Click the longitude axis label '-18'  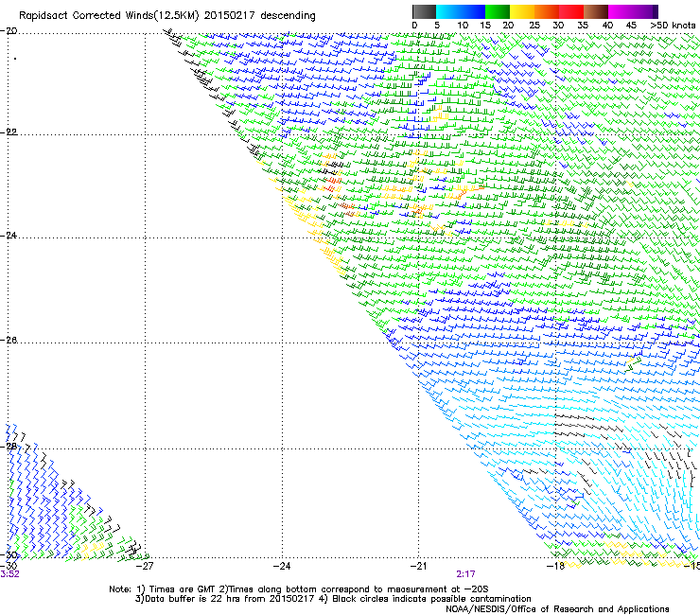555,566
